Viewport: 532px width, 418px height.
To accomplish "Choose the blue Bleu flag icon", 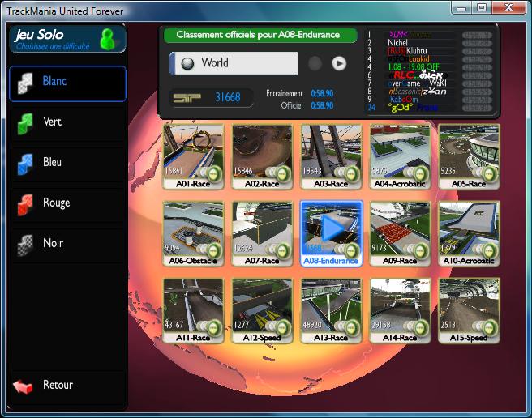I will coord(27,164).
